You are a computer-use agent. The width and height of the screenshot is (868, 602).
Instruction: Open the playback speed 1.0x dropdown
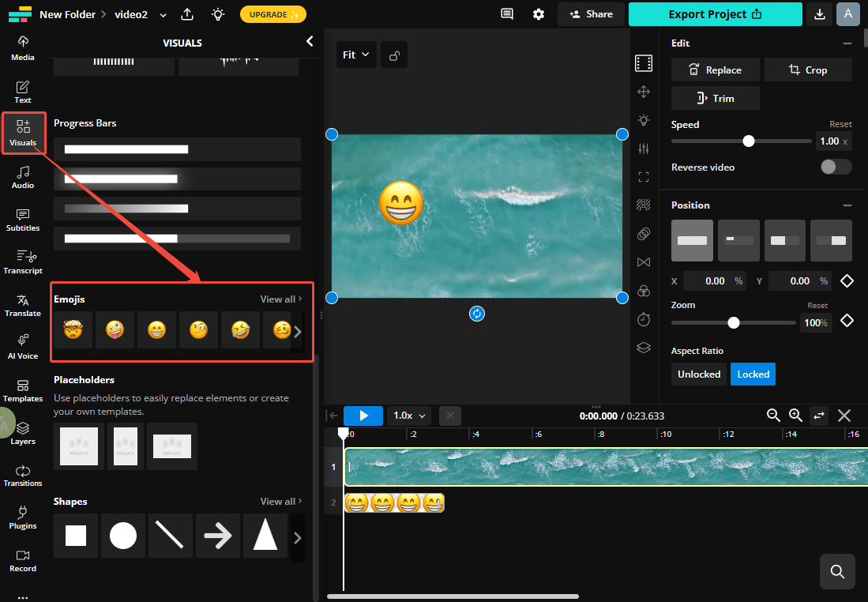(x=408, y=415)
